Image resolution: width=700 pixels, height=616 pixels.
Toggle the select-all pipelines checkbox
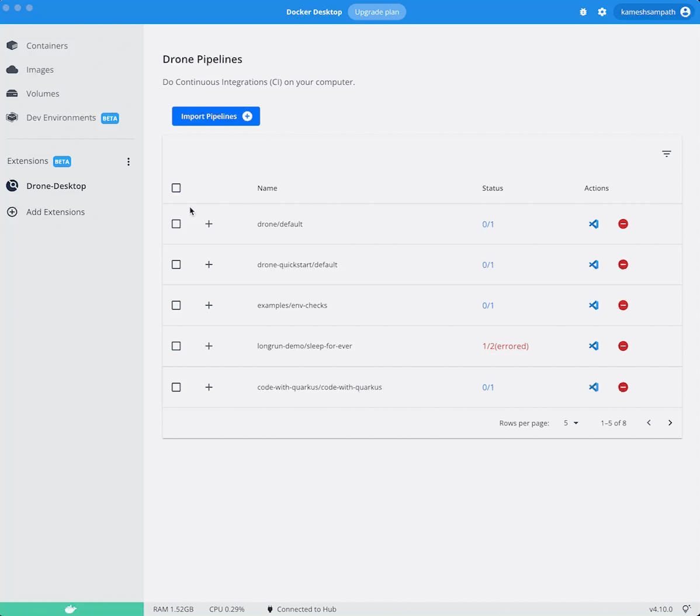coord(176,188)
